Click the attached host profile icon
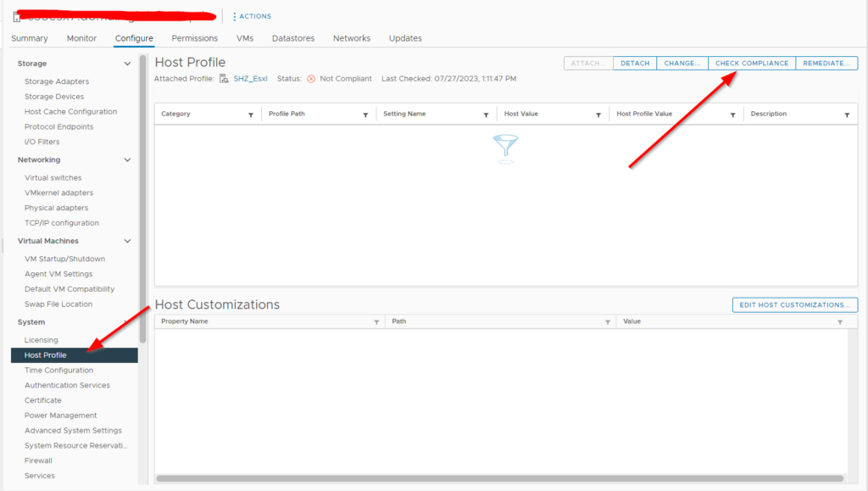Viewport: 868px width, 491px height. 224,79
